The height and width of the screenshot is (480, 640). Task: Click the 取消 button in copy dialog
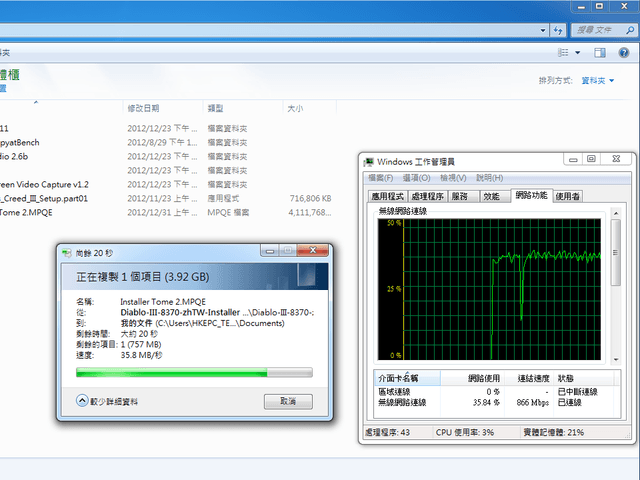[x=288, y=401]
